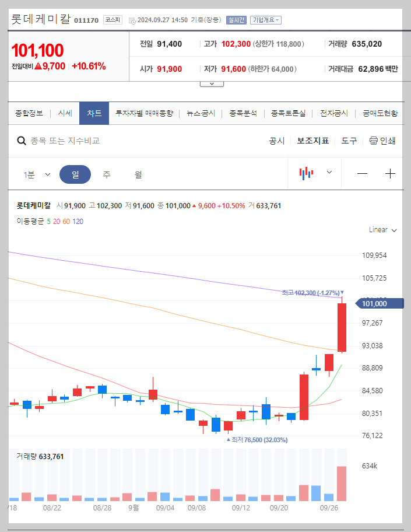
Task: Click the stock search magnifier icon
Action: pos(22,141)
